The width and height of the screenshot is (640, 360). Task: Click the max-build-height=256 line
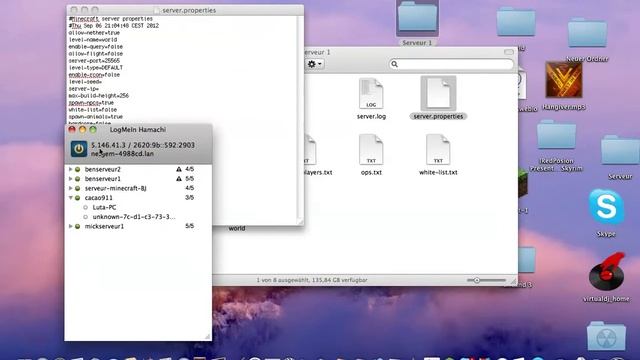pyautogui.click(x=98, y=96)
